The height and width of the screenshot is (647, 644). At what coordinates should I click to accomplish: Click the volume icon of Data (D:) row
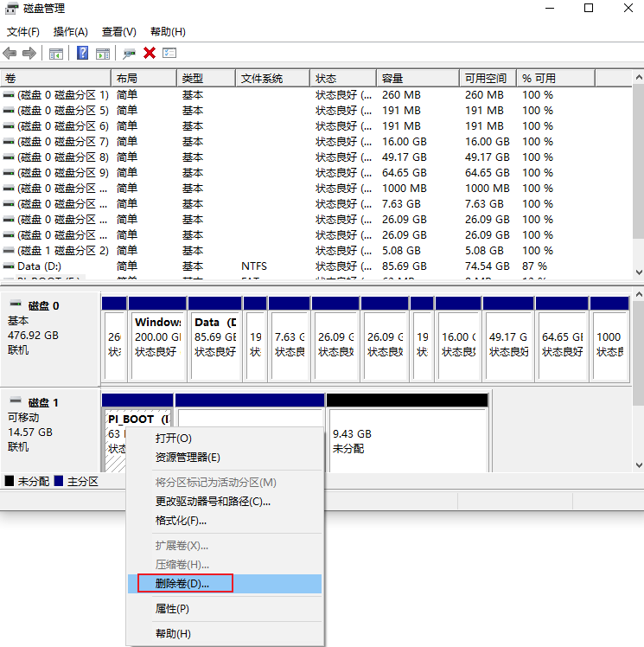point(9,266)
